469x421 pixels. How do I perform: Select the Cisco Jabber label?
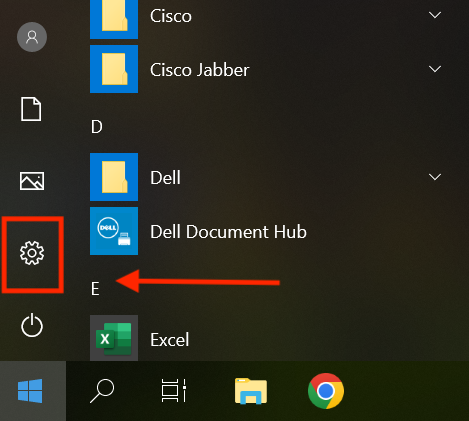coord(199,70)
